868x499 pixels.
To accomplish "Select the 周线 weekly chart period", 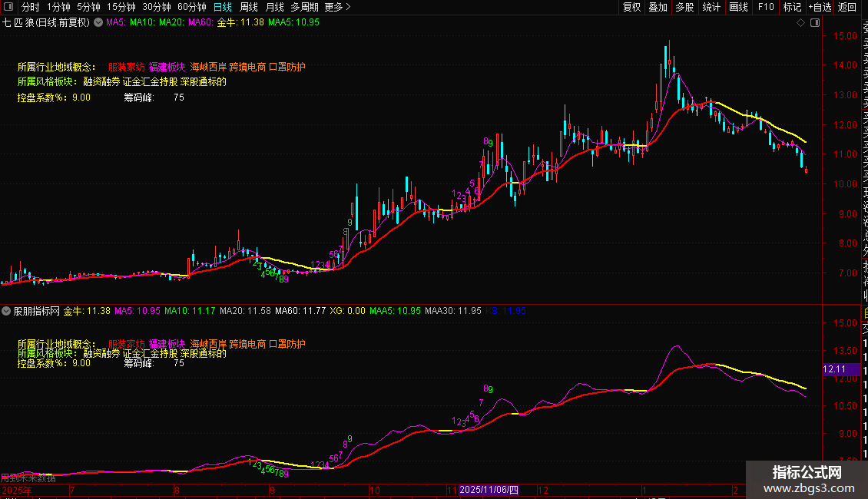I will tap(249, 7).
